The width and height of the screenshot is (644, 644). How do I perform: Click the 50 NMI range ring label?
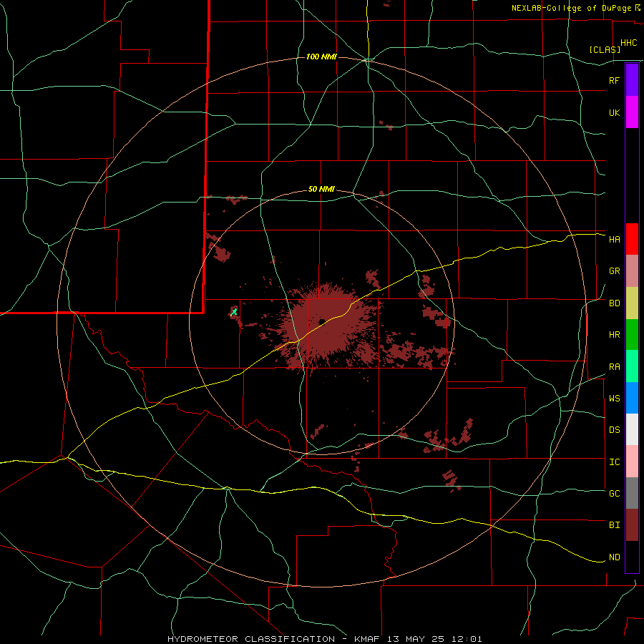pos(321,190)
